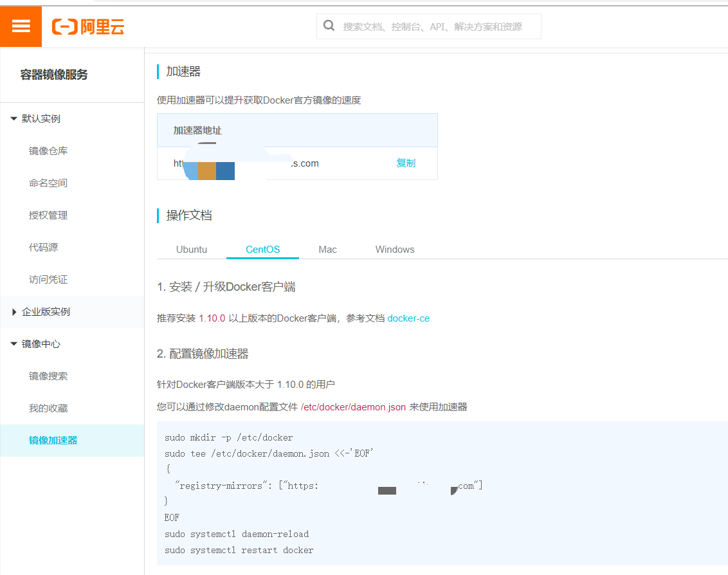Open the docker-ce documentation link
The width and height of the screenshot is (728, 575).
tap(408, 318)
